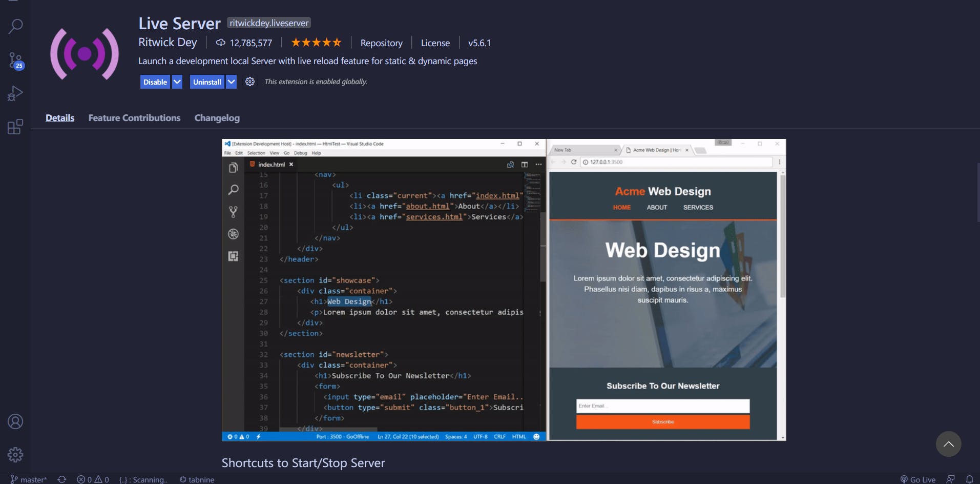The image size is (980, 484).
Task: Switch to the Feature Contributions tab
Action: (x=134, y=118)
